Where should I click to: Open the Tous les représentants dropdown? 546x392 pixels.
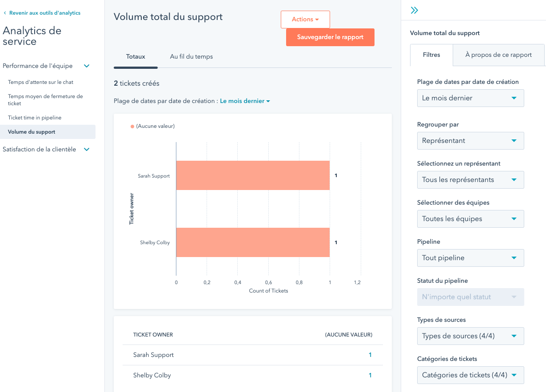pos(470,180)
